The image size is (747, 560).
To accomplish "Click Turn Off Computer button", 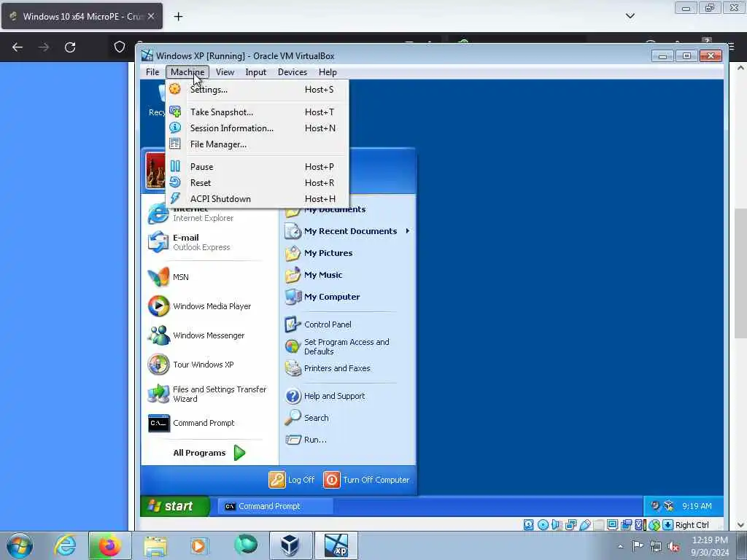I will (366, 480).
